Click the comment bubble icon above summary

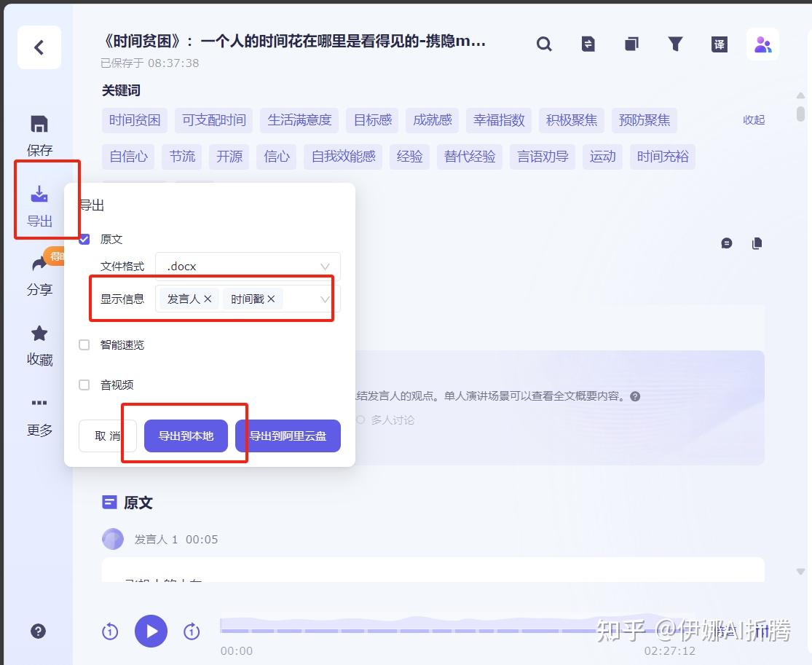[727, 243]
